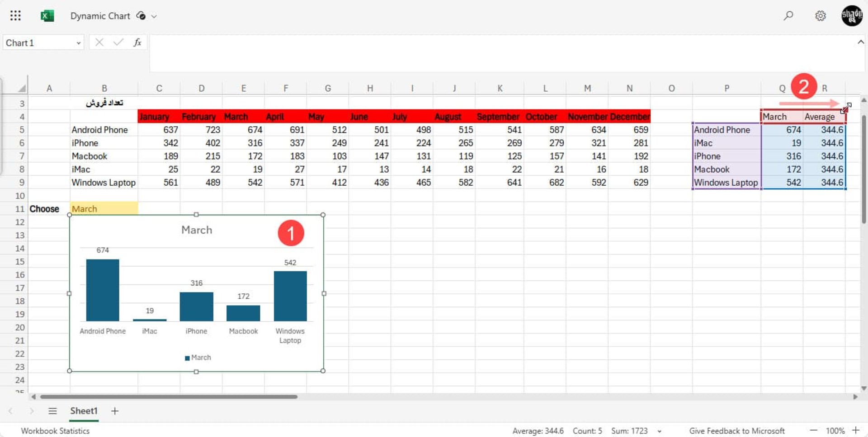The height and width of the screenshot is (437, 868).
Task: Click the vertical scrollbar thumb
Action: [863, 169]
